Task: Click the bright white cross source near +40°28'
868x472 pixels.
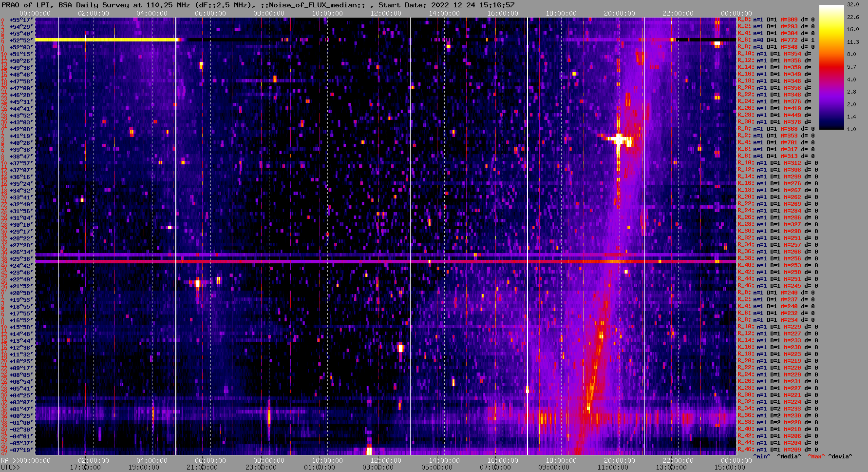Action: click(x=618, y=139)
